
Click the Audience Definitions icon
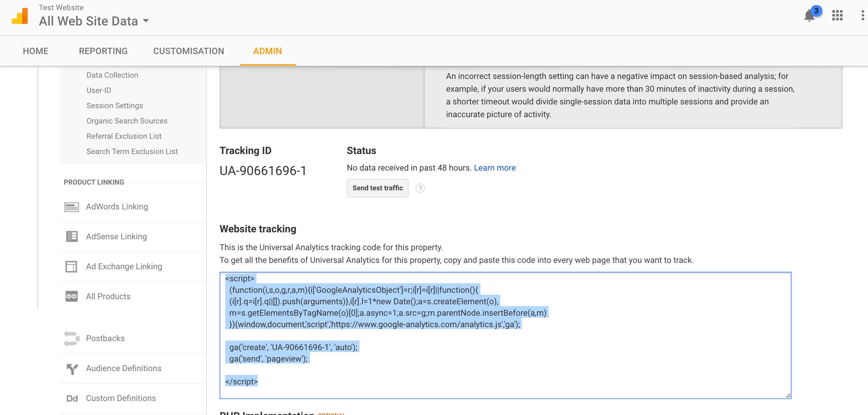(72, 369)
